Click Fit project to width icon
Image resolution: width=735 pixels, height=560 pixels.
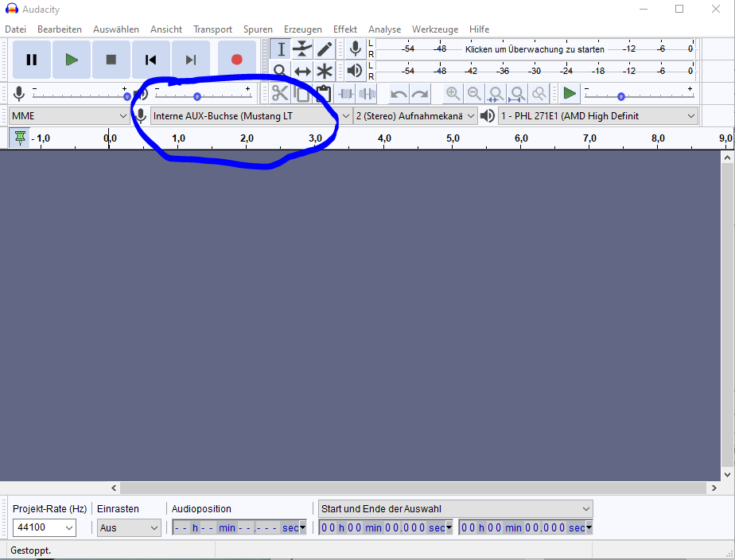point(518,94)
